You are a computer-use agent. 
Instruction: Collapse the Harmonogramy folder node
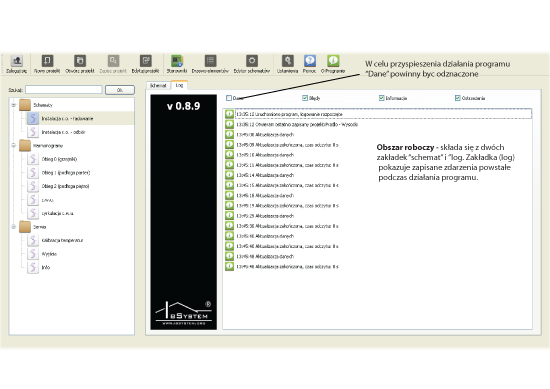point(14,146)
